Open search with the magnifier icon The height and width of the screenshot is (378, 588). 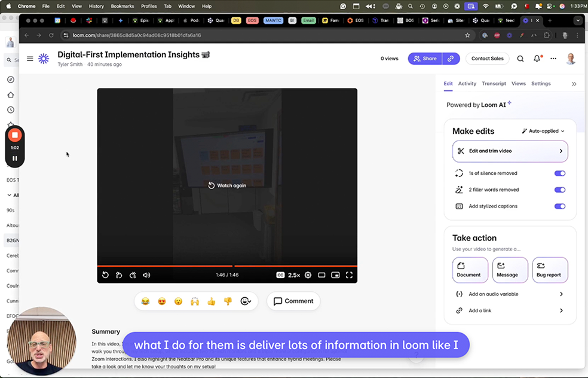[520, 59]
